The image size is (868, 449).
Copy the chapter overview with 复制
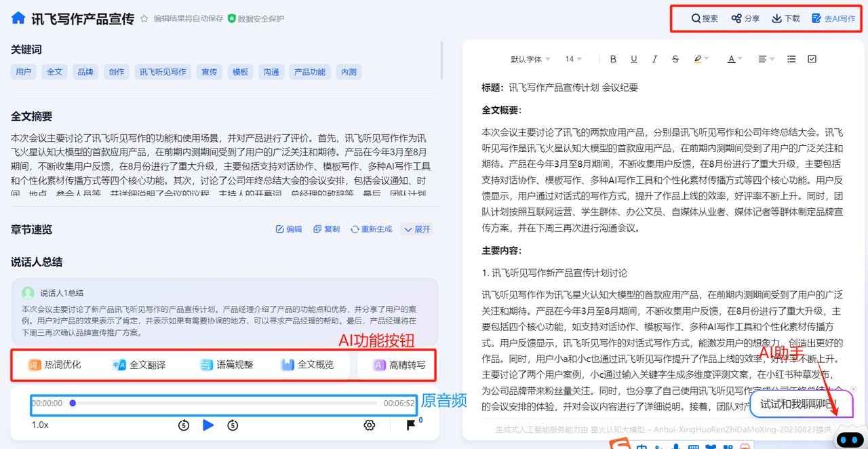tap(327, 229)
